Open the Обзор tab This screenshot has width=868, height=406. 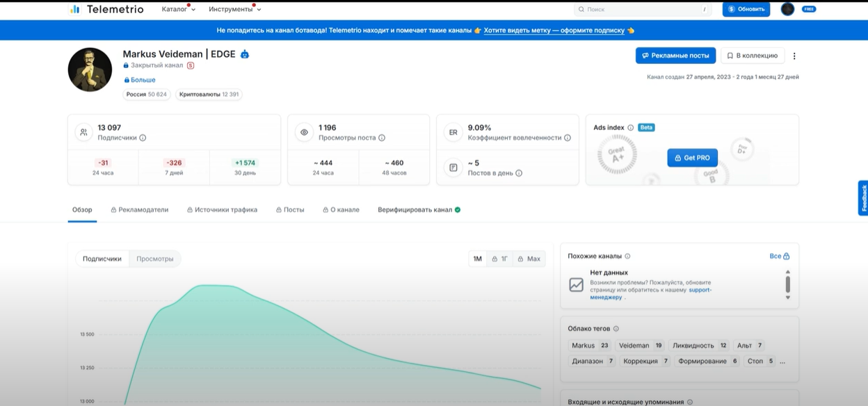(x=82, y=209)
